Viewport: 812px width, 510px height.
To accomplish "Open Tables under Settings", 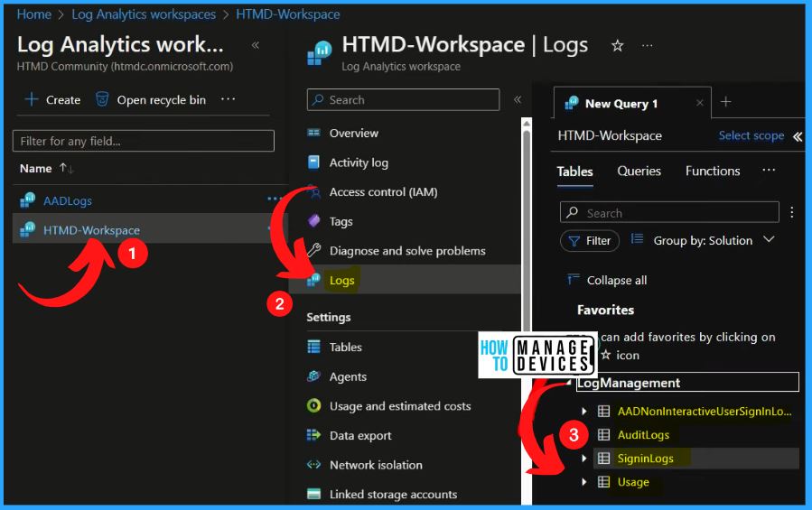I will click(345, 347).
